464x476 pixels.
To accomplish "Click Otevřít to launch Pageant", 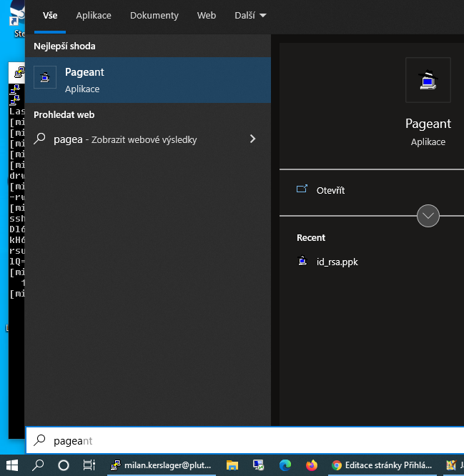I will pyautogui.click(x=330, y=190).
